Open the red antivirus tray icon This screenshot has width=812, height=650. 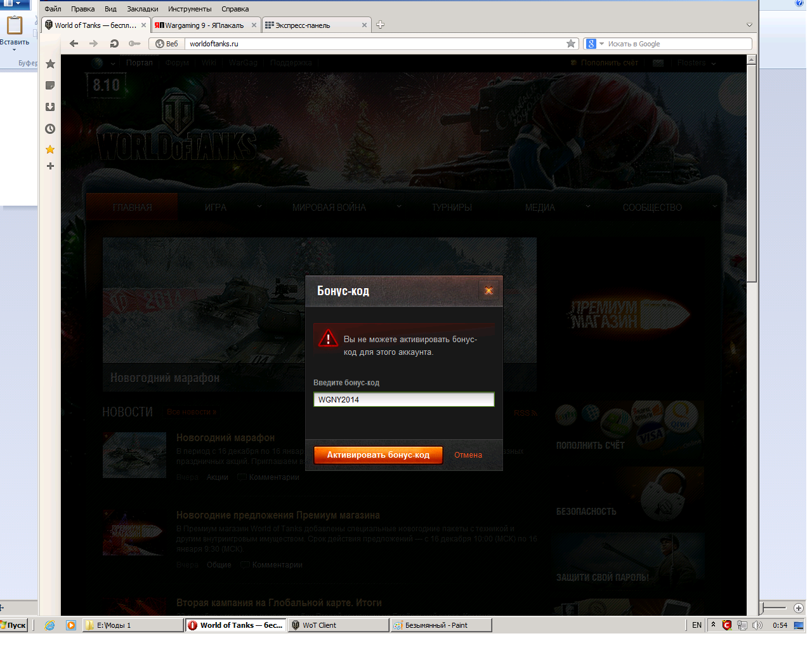tap(727, 625)
